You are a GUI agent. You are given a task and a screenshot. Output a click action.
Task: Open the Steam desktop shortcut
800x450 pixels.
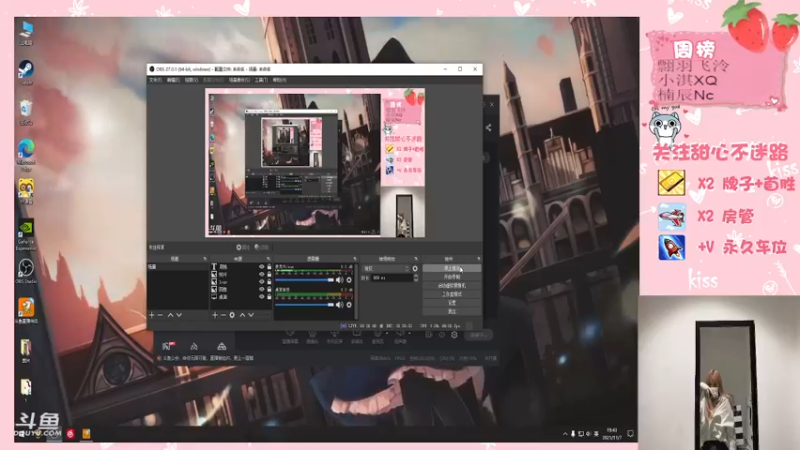point(26,72)
